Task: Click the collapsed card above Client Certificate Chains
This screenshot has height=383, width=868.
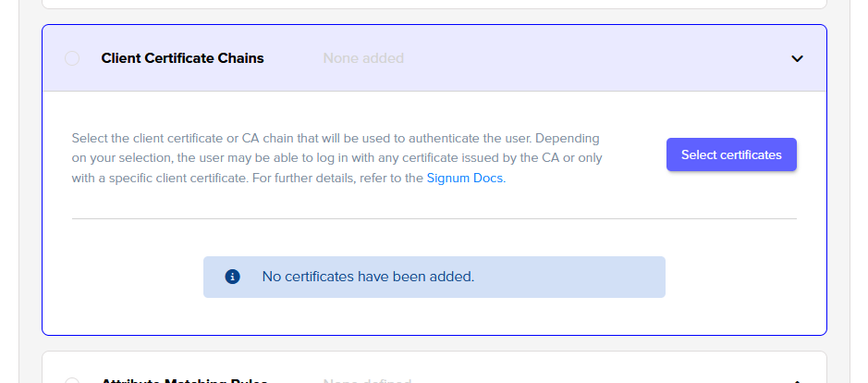Action: [x=434, y=4]
